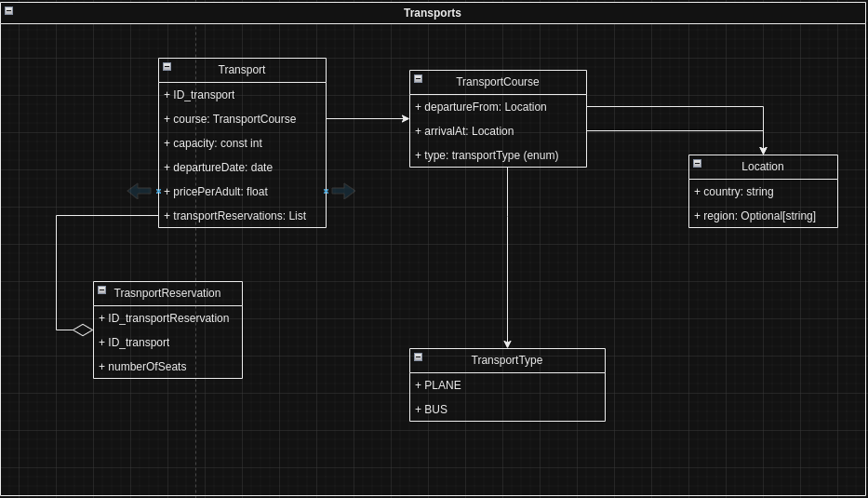Select the TransportCourse class header
868x498 pixels.
point(498,82)
